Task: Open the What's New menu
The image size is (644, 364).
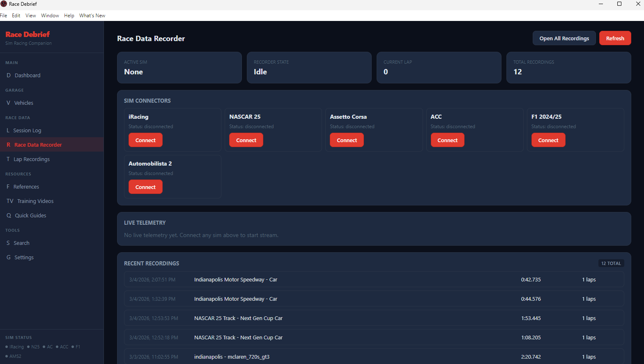Action: coord(92,16)
